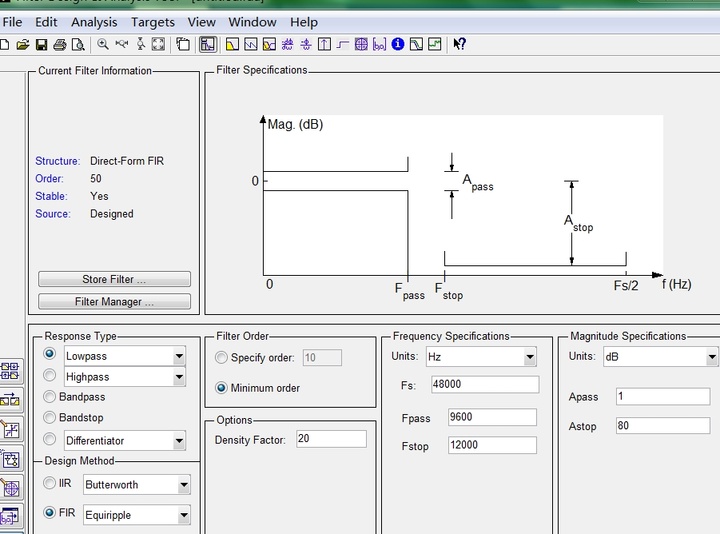
Task: Choose the Bandpass response type
Action: click(50, 397)
